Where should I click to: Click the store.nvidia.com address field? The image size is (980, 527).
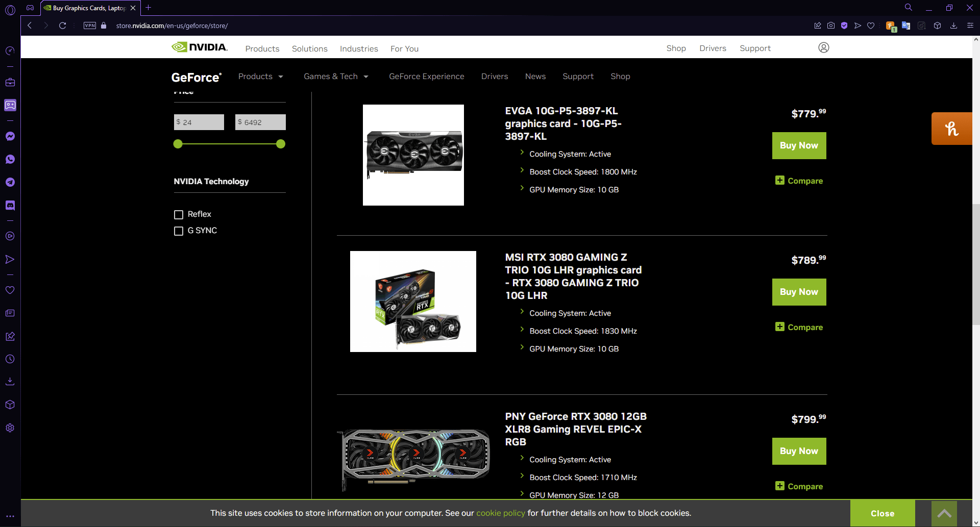pos(171,26)
